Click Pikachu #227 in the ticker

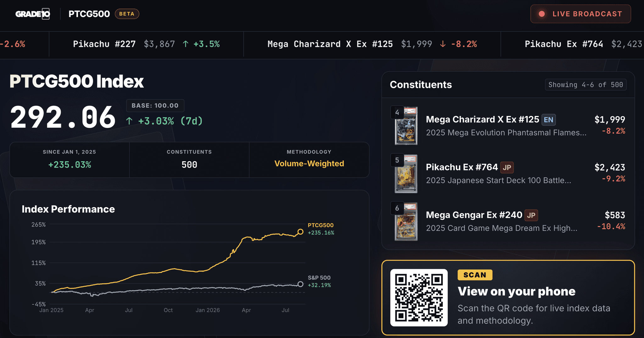pos(104,44)
